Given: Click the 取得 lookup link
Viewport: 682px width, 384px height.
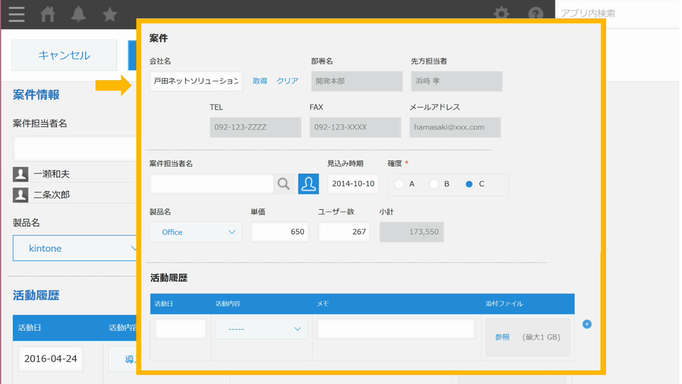Looking at the screenshot, I should click(260, 81).
